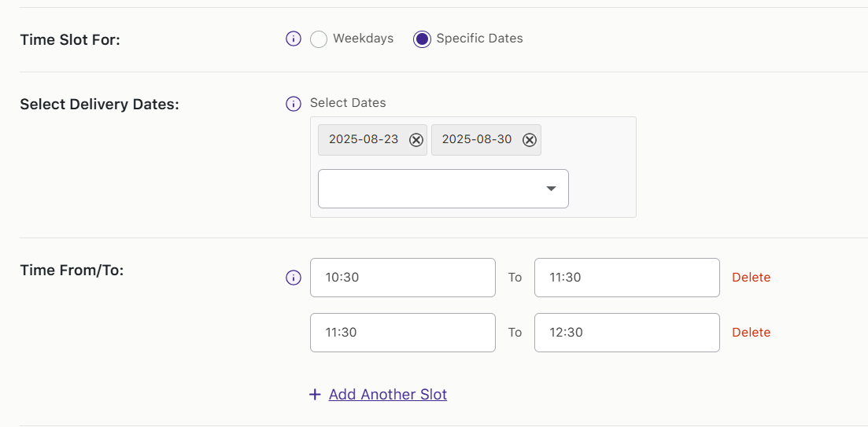Delete the 10:30 to 11:30 time slot
The image size is (868, 427).
click(x=752, y=278)
